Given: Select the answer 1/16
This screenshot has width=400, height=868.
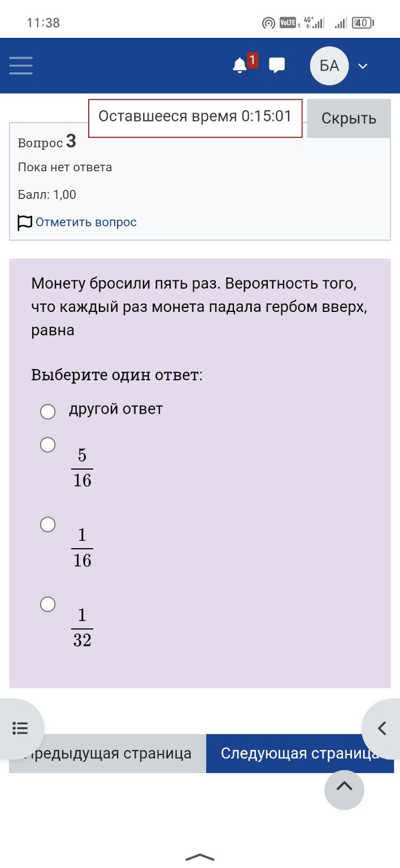Looking at the screenshot, I should coord(47,524).
